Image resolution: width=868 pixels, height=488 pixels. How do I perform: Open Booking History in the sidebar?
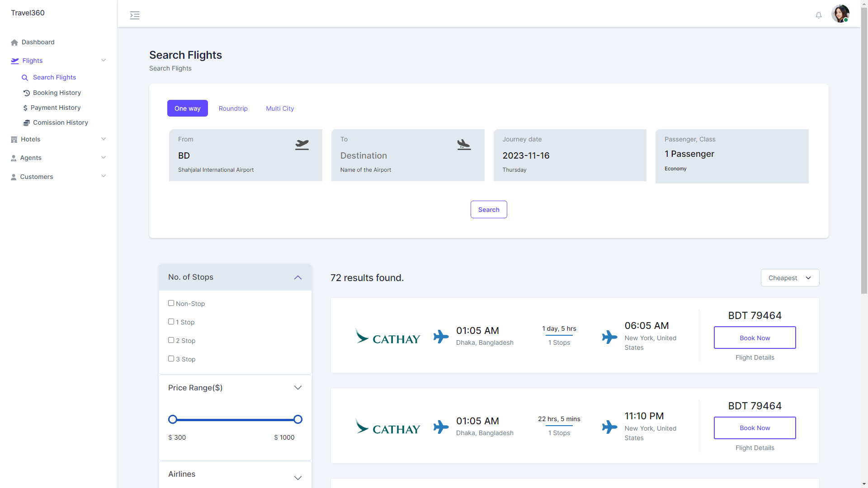click(x=57, y=93)
